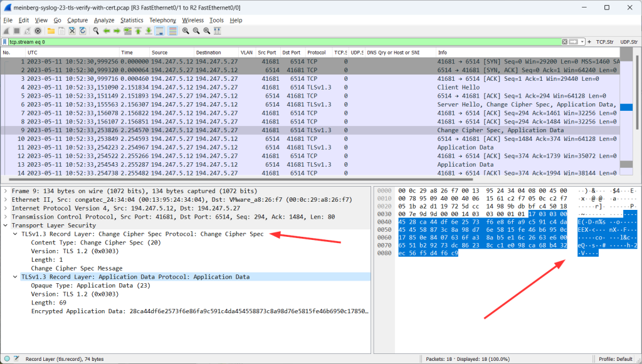Open the View menu
This screenshot has height=364, width=642.
[x=41, y=20]
